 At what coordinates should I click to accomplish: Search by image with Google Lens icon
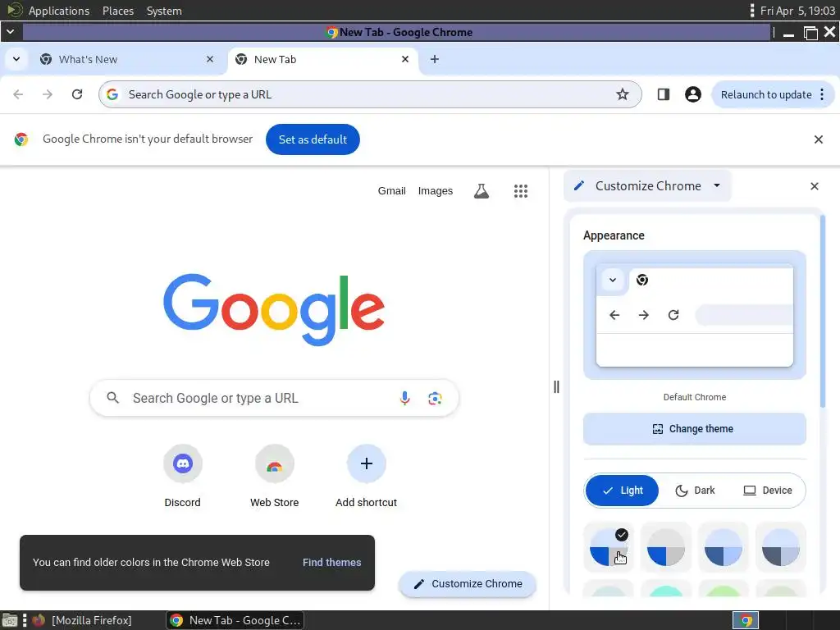(x=435, y=398)
